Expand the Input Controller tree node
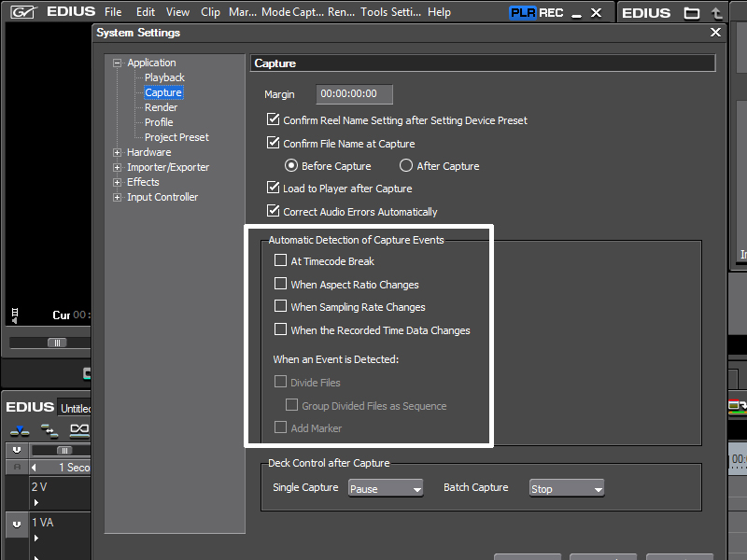This screenshot has height=560, width=747. tap(117, 197)
